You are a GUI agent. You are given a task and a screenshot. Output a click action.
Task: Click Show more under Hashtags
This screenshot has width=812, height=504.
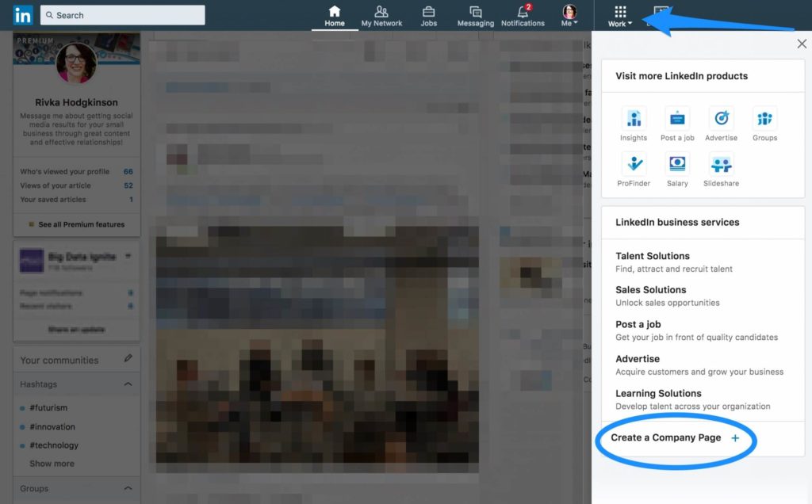pos(52,464)
